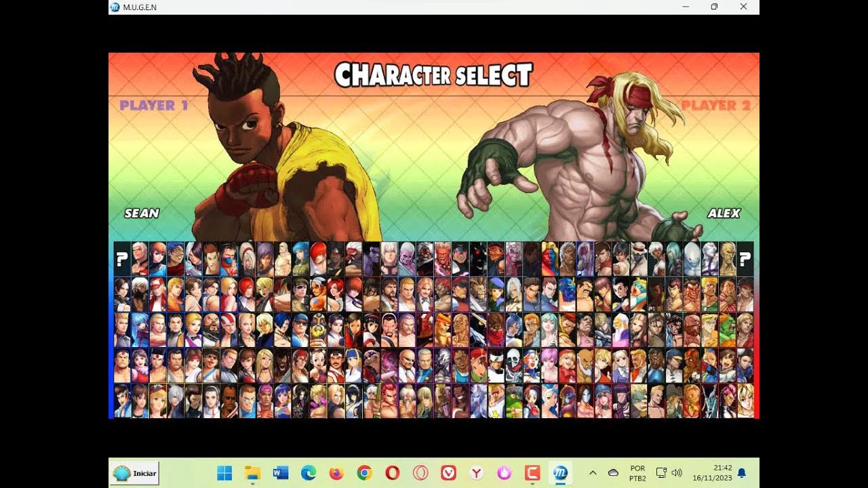Launch Opera browser from the taskbar
Viewport: 868px width, 488px height.
coord(391,472)
